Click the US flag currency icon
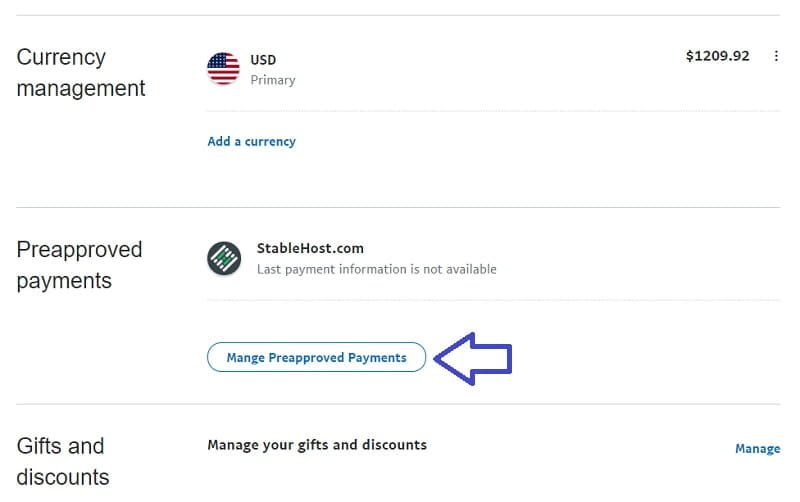Screen dimensions: 800x502 point(223,68)
